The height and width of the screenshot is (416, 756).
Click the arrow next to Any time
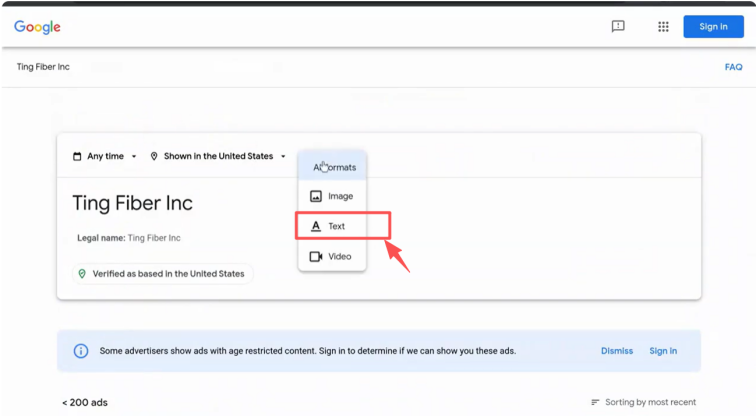134,156
